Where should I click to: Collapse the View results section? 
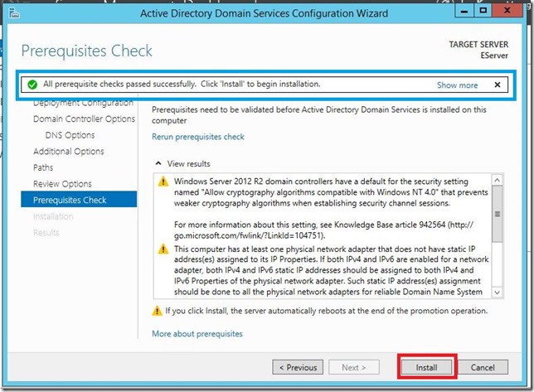(158, 164)
